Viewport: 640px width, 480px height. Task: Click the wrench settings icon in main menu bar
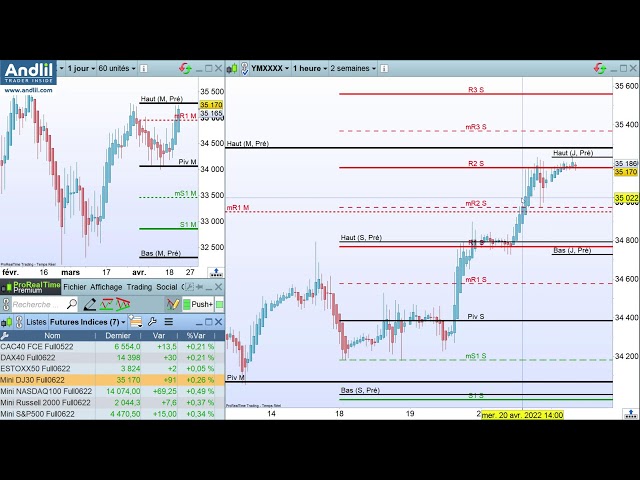pyautogui.click(x=189, y=287)
